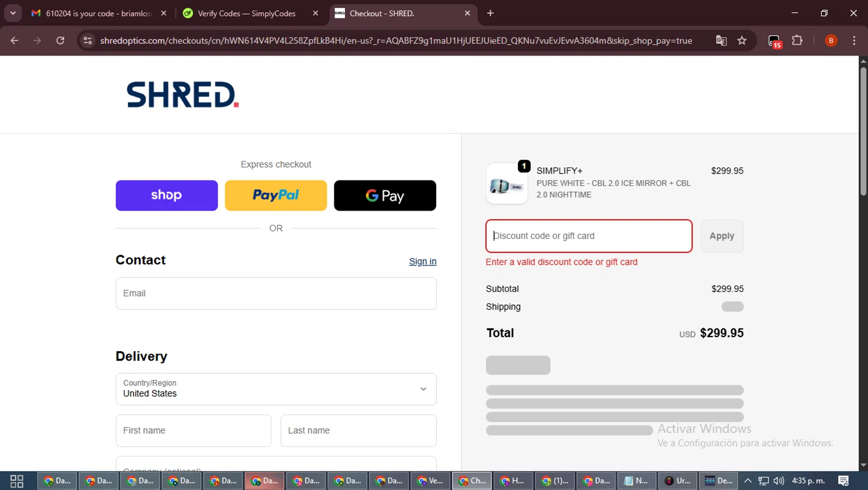
Task: Pay with the Google Pay button
Action: pos(385,196)
